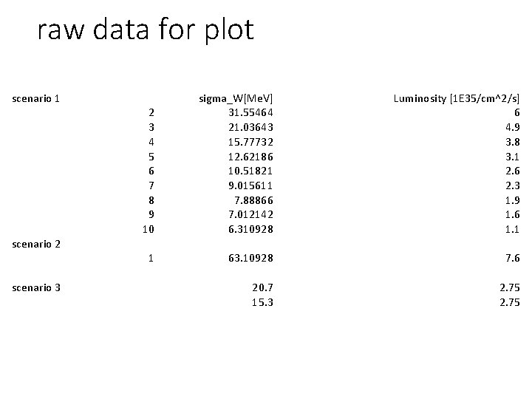Click the cell showing 15.77732
This screenshot has height=399, width=532.
(250, 142)
